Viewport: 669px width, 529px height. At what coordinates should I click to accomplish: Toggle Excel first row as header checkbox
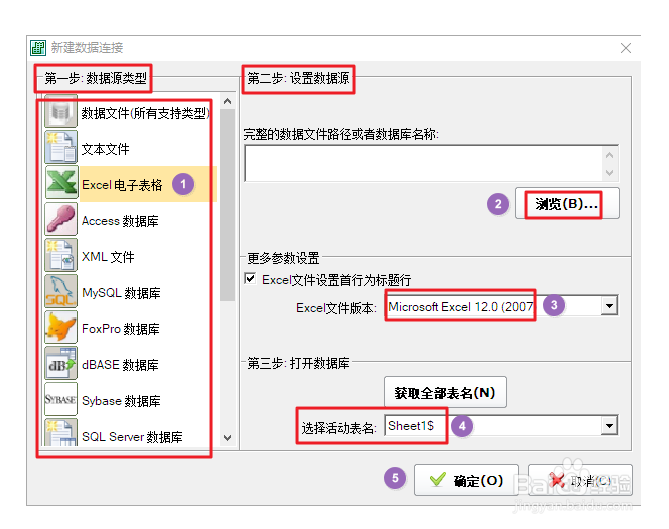[x=250, y=279]
